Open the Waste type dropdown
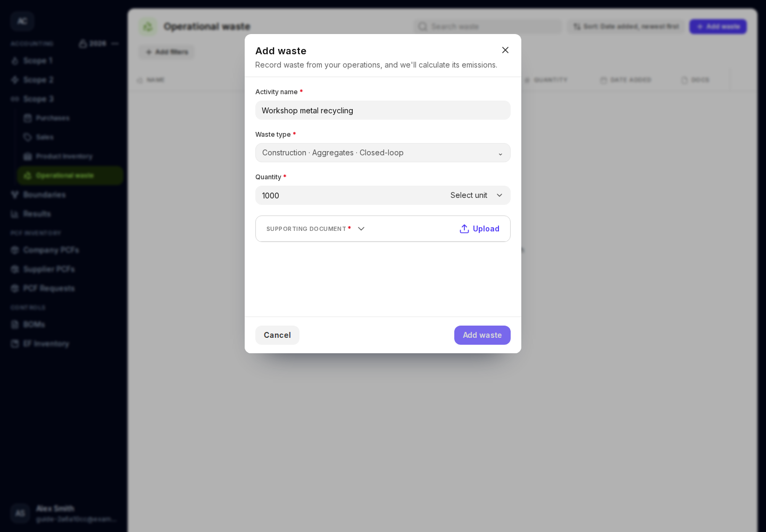 (x=383, y=153)
